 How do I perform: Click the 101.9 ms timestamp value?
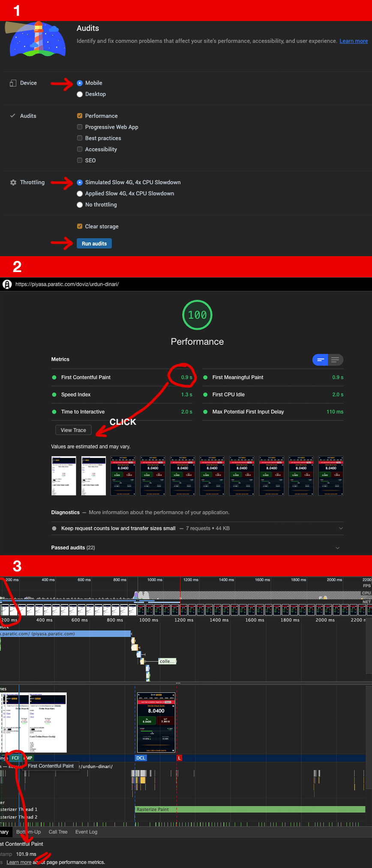pos(26,854)
